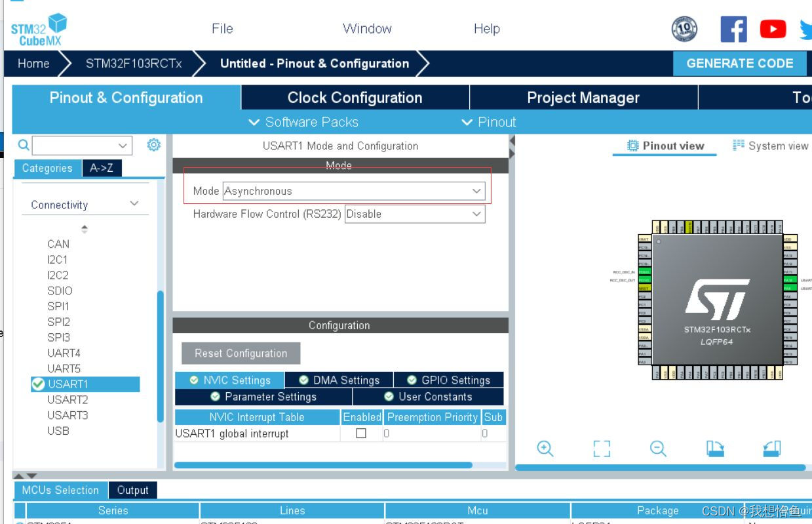Click the sort arrows above CAN
The height and width of the screenshot is (524, 812).
84,229
